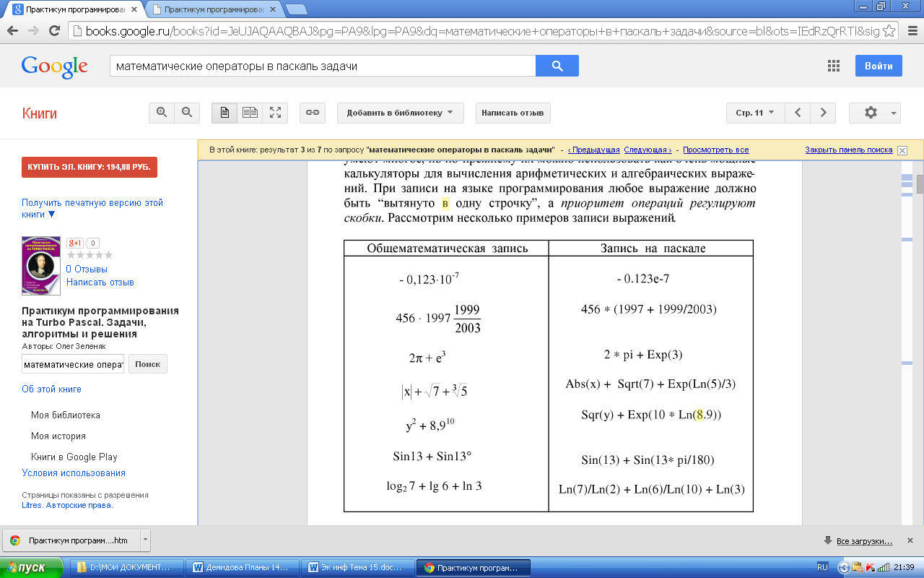This screenshot has height=578, width=924.
Task: Click Написать отзыв toolbar button
Action: coord(513,113)
